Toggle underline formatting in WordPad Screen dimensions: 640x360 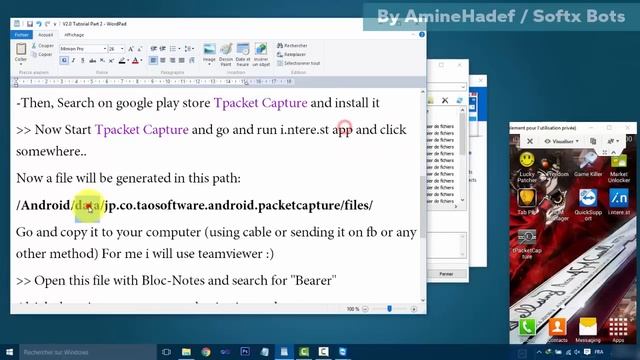(83, 60)
